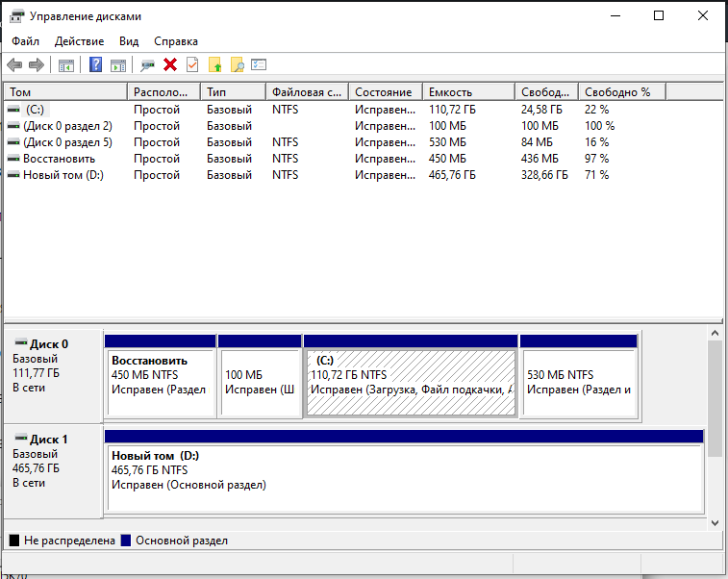The height and width of the screenshot is (579, 728).
Task: Toggle console tree pane toolbar icon
Action: tap(66, 65)
